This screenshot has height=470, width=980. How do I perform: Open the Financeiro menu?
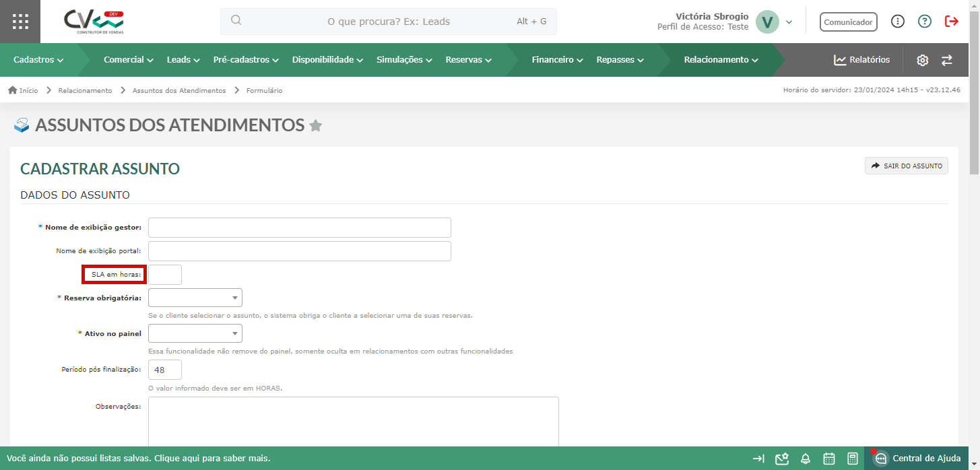[x=557, y=60]
